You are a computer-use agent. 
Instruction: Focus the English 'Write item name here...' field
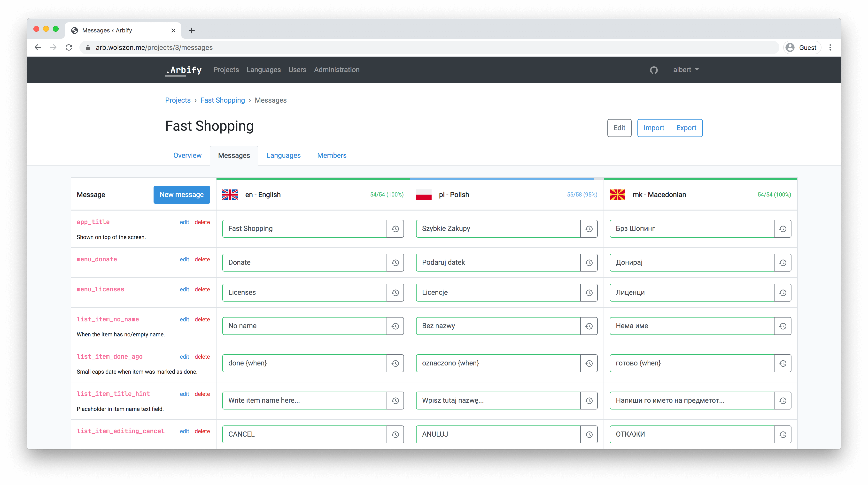point(304,401)
